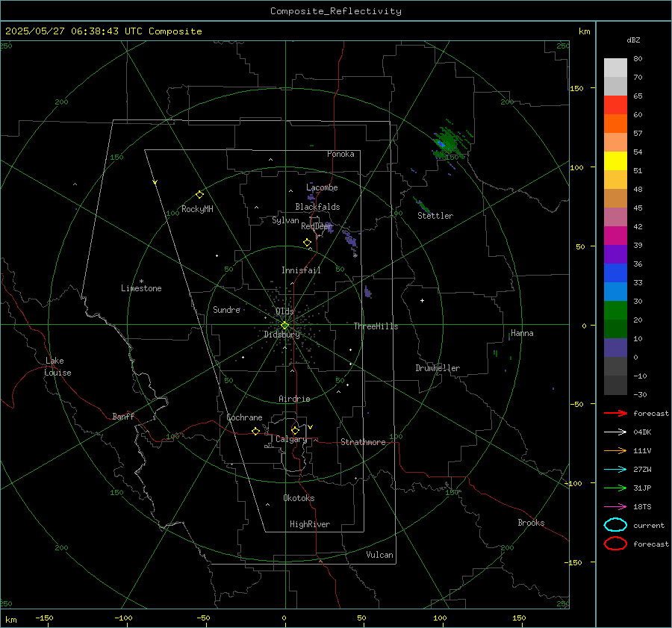Click the Stettler label
Screen dimensions: 672x628
pyautogui.click(x=435, y=216)
